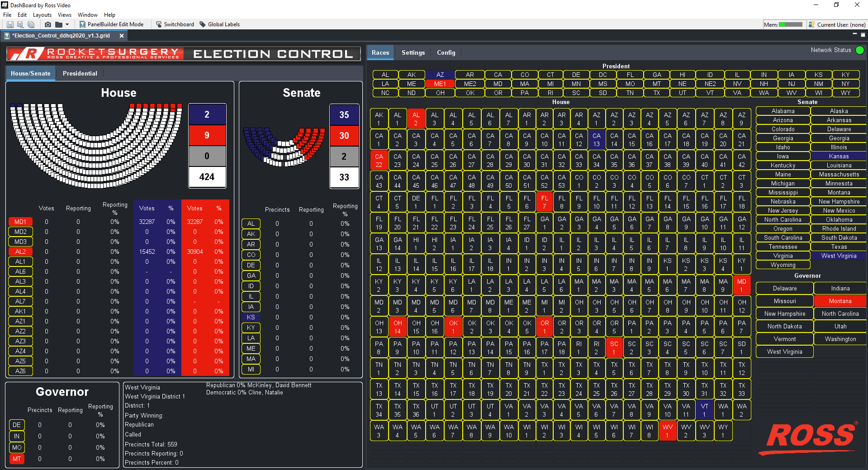
Task: Toggle the ME1 President race button
Action: point(440,84)
